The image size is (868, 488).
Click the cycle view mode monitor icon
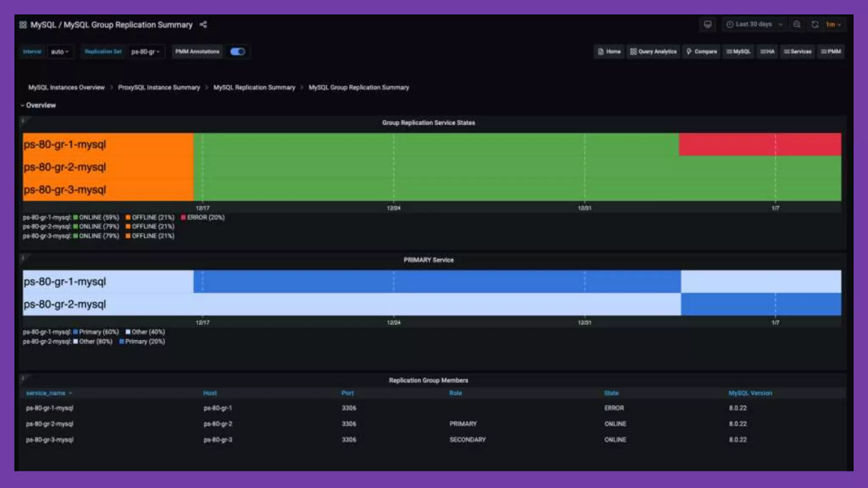(x=707, y=25)
